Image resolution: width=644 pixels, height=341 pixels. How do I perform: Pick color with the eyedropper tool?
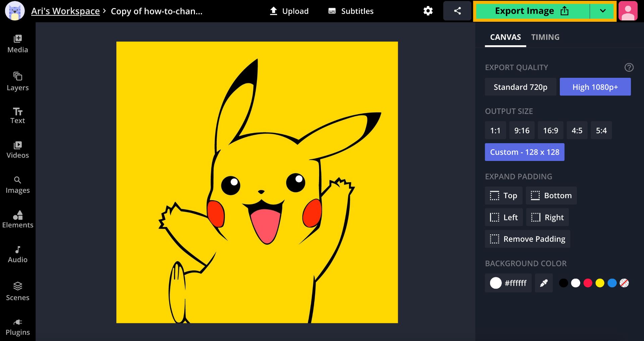pos(544,283)
